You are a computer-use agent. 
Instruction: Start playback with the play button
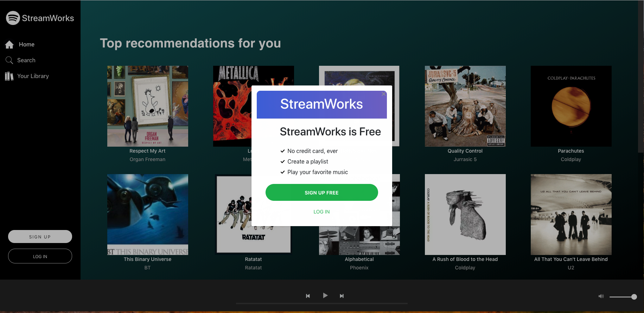(x=325, y=295)
